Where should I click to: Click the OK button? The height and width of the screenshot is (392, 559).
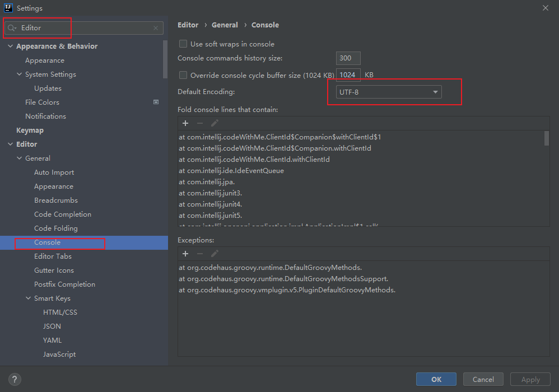point(436,379)
